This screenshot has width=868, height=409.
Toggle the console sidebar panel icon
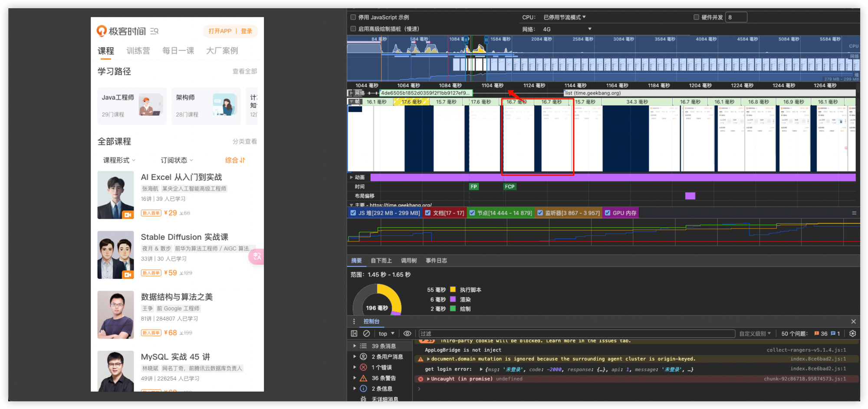354,334
